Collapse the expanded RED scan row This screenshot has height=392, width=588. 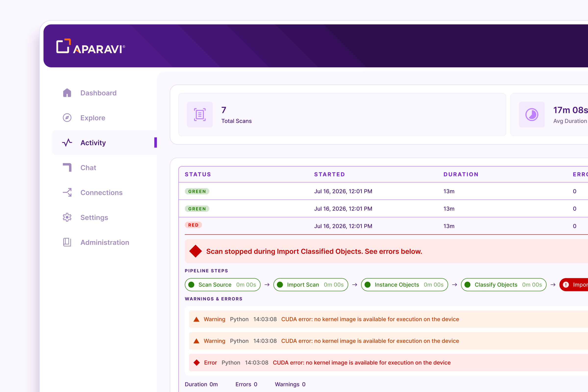pos(383,226)
